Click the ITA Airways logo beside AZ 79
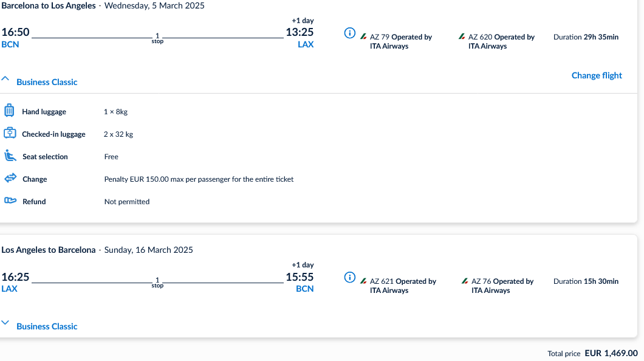Screen dimensions: 644x361 364,37
